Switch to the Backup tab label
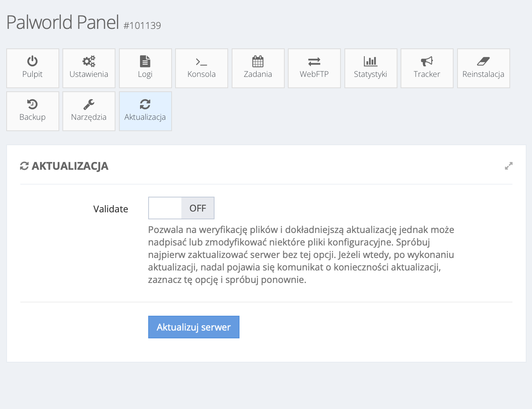 [x=32, y=117]
